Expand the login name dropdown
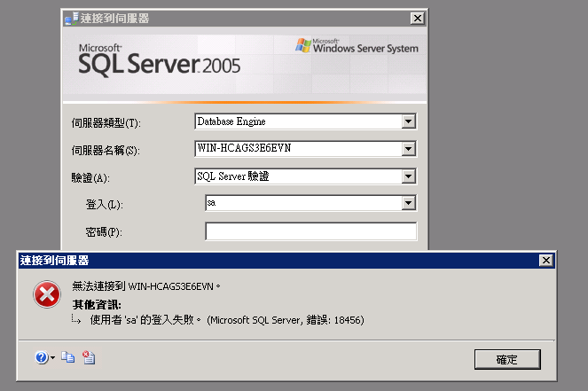The height and width of the screenshot is (391, 588). coord(408,203)
